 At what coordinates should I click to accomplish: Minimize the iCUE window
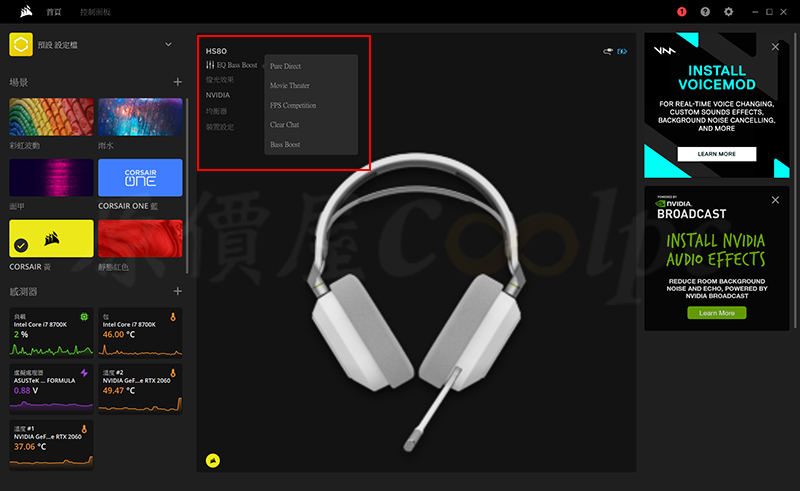point(755,12)
